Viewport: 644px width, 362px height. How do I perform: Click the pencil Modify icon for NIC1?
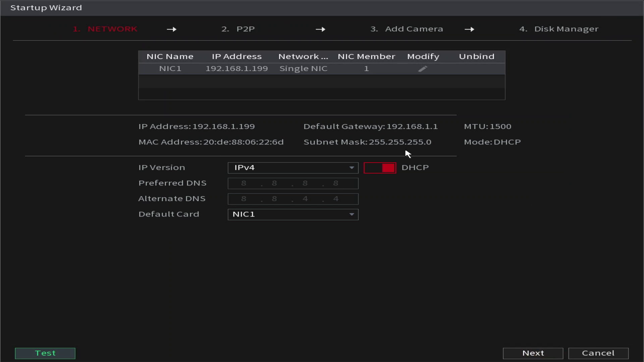(423, 69)
